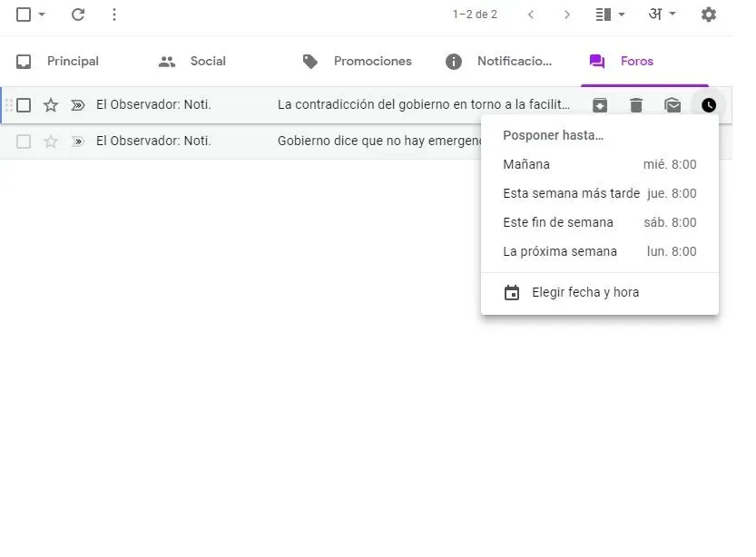Select Elegir fecha y hora option

(584, 292)
